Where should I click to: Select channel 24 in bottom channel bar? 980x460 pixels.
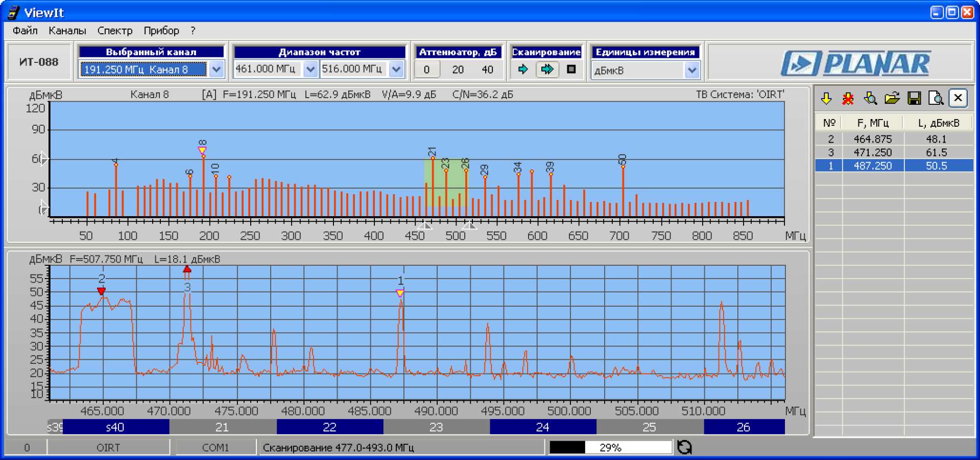click(543, 427)
